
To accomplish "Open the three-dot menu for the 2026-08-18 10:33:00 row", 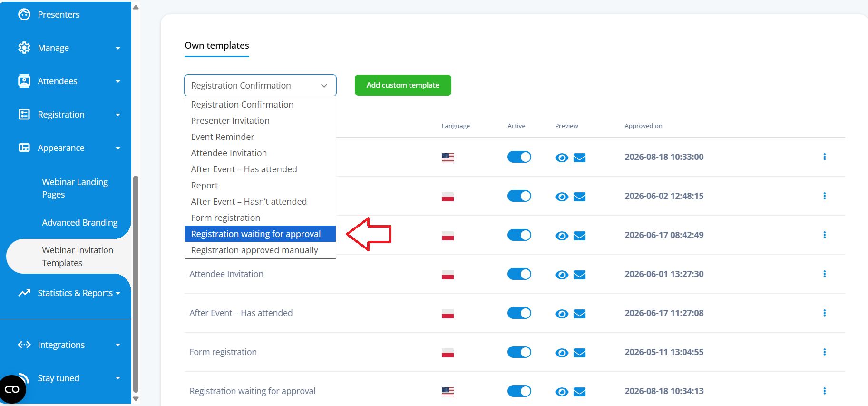I will click(x=824, y=157).
